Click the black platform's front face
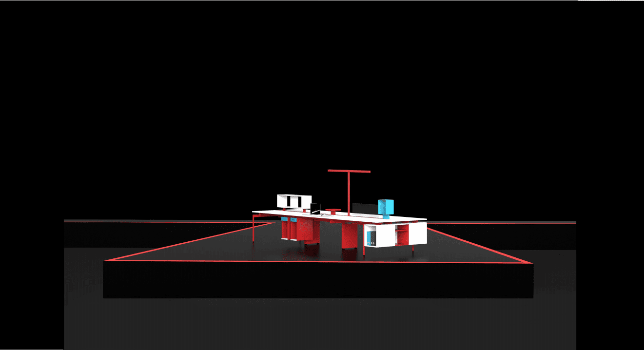Image resolution: width=644 pixels, height=350 pixels. pyautogui.click(x=317, y=280)
